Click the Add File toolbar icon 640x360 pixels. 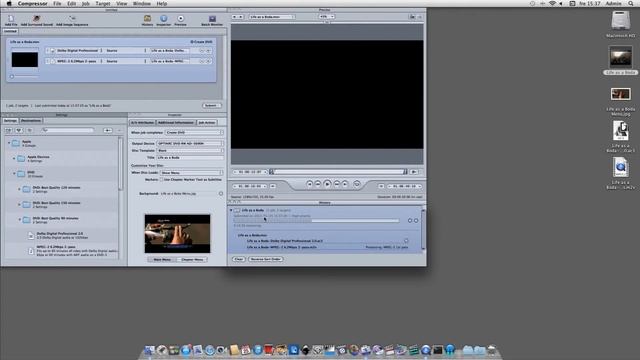point(11,19)
